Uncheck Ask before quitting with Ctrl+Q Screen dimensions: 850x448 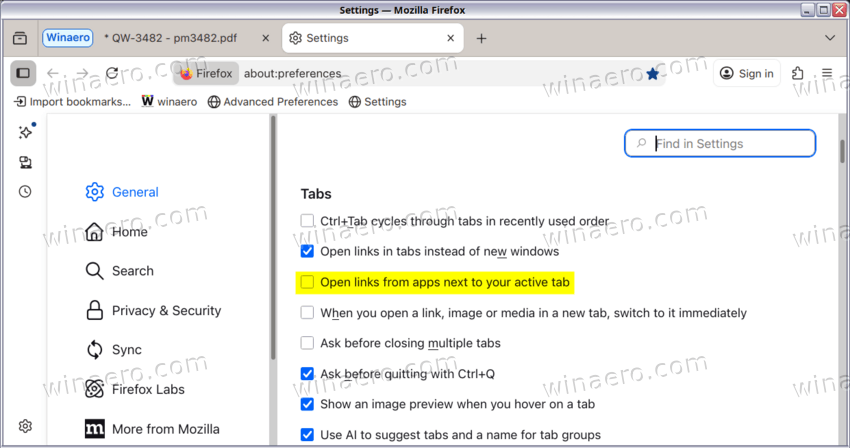(307, 374)
